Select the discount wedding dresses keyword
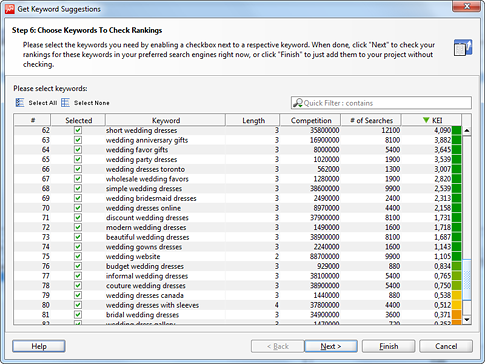This screenshot has height=364, width=485. tap(147, 217)
